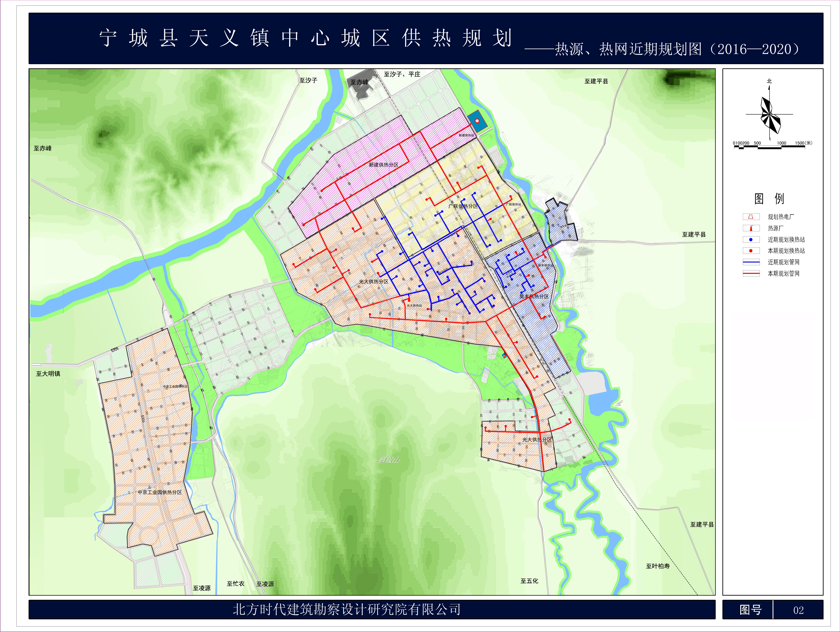Click the 近期规划管网 legend label
The width and height of the screenshot is (840, 632).
(783, 262)
